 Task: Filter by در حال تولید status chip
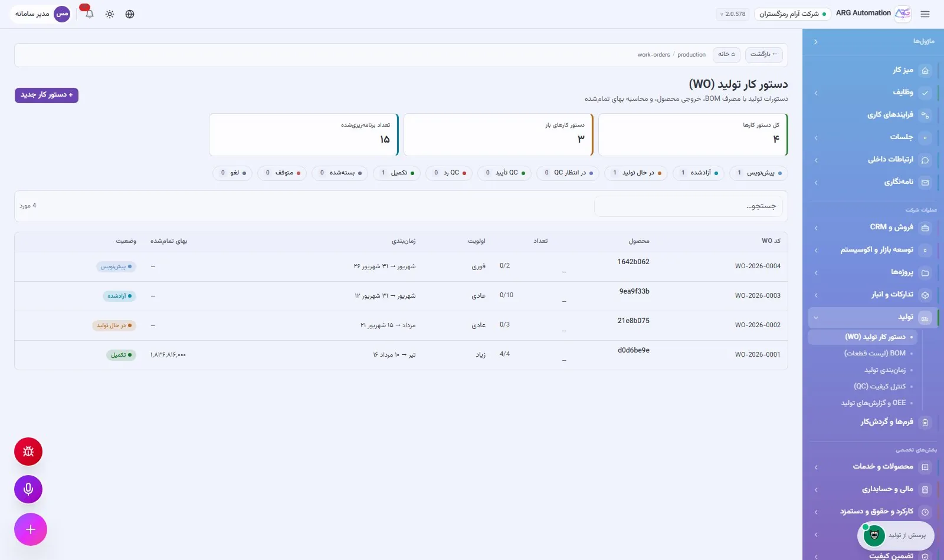tap(636, 173)
